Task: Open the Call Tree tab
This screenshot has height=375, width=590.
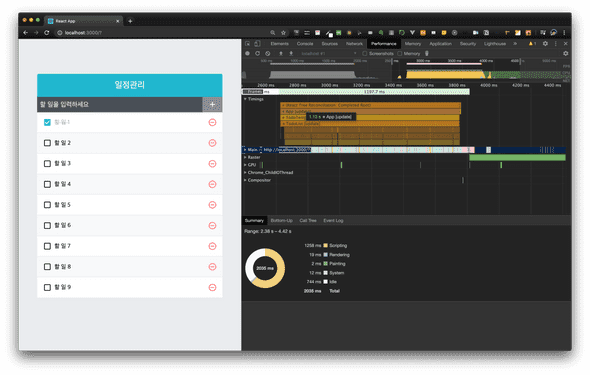Action: coord(308,220)
